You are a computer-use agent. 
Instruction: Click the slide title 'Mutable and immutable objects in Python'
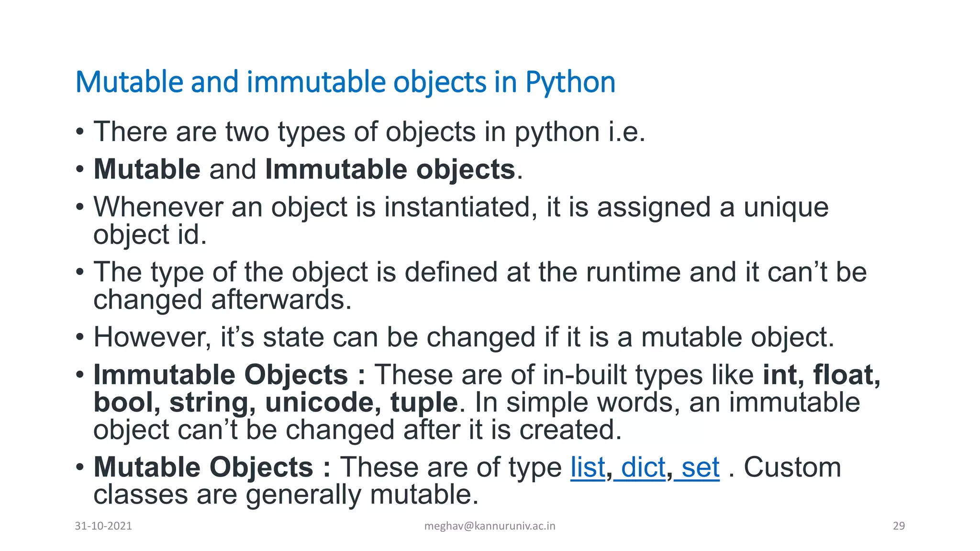(x=345, y=82)
